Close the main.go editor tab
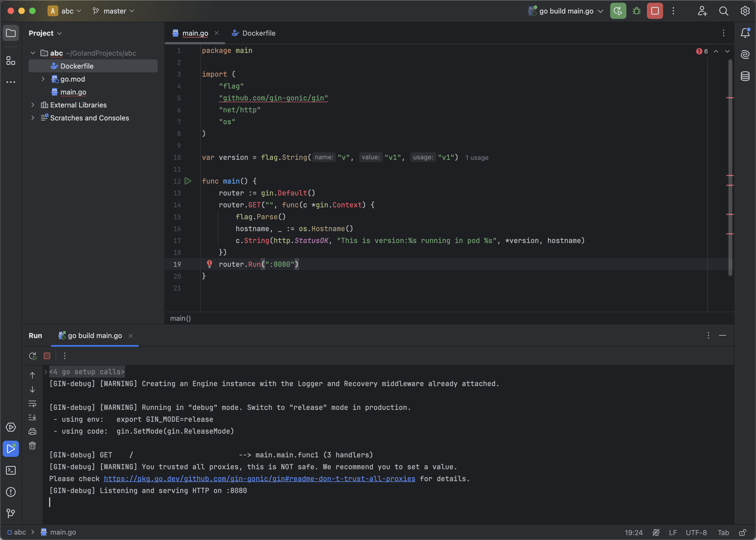 [217, 33]
